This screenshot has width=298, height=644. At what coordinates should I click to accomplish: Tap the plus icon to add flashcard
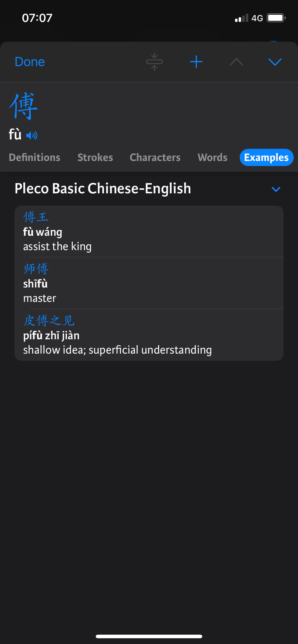click(196, 62)
